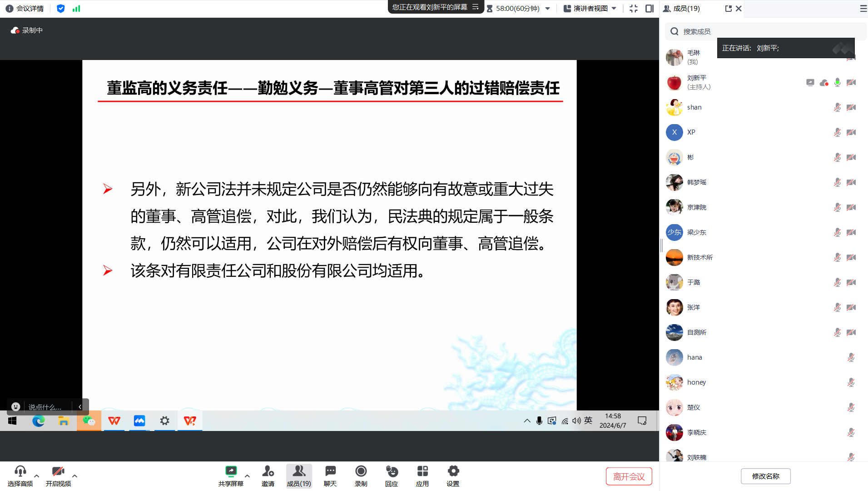Open meeting Settings (设置) gear
This screenshot has width=868, height=491.
click(x=453, y=471)
